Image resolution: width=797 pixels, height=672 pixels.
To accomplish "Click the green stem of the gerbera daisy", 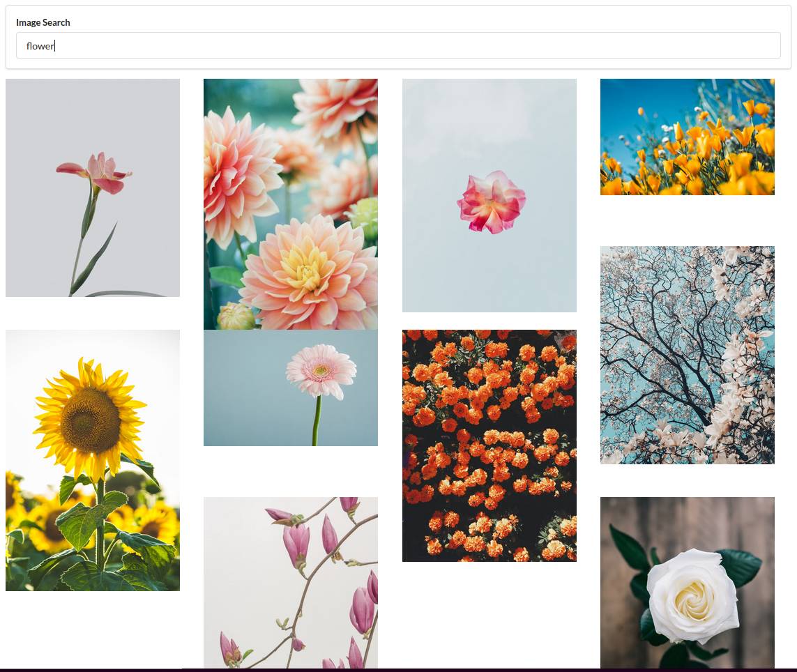I will tap(317, 421).
